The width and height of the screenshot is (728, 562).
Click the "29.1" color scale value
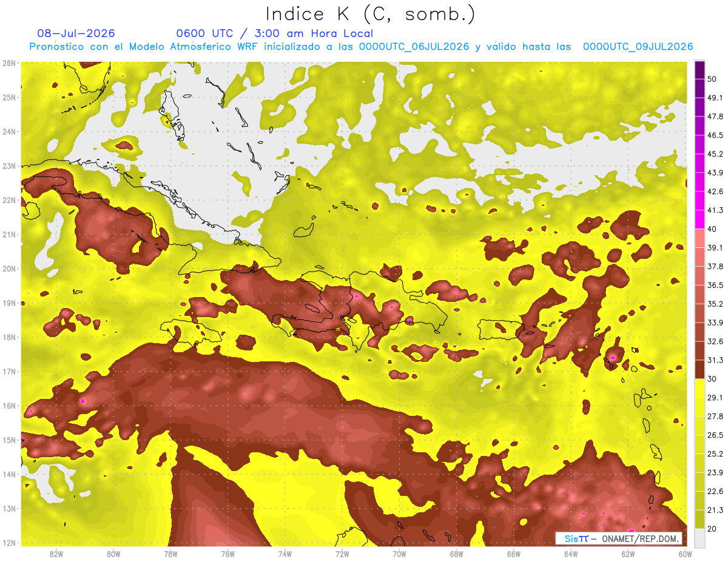[715, 398]
